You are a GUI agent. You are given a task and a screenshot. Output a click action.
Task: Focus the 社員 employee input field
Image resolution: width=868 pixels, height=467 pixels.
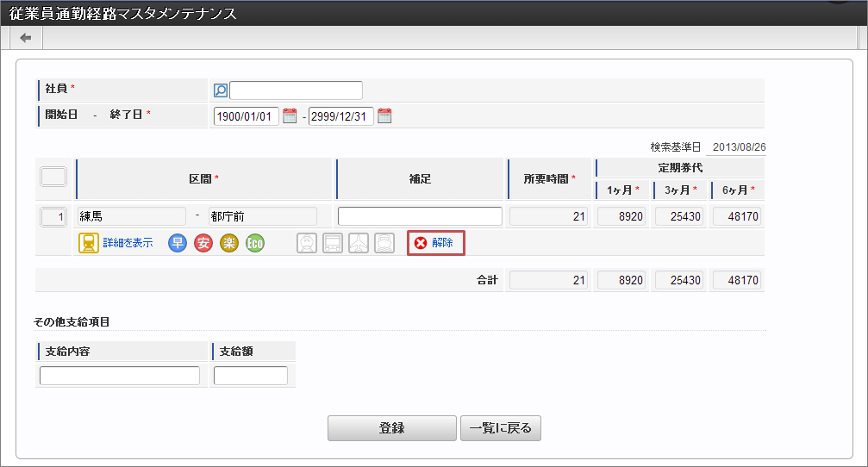[297, 90]
